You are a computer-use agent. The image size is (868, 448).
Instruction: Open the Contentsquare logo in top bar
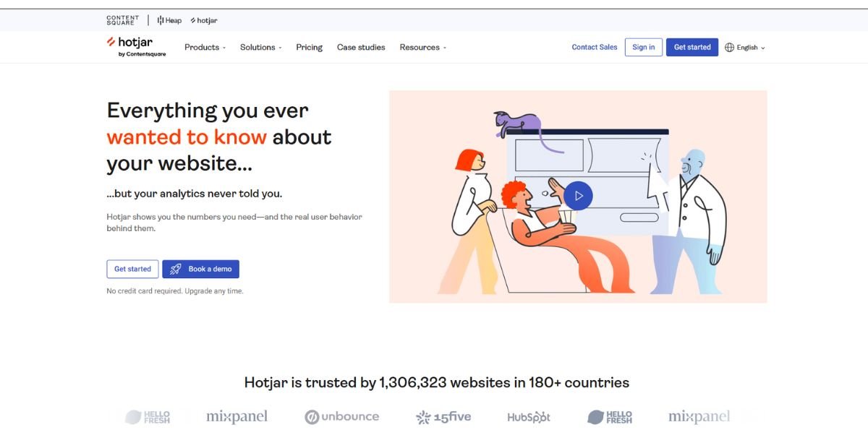coord(122,20)
